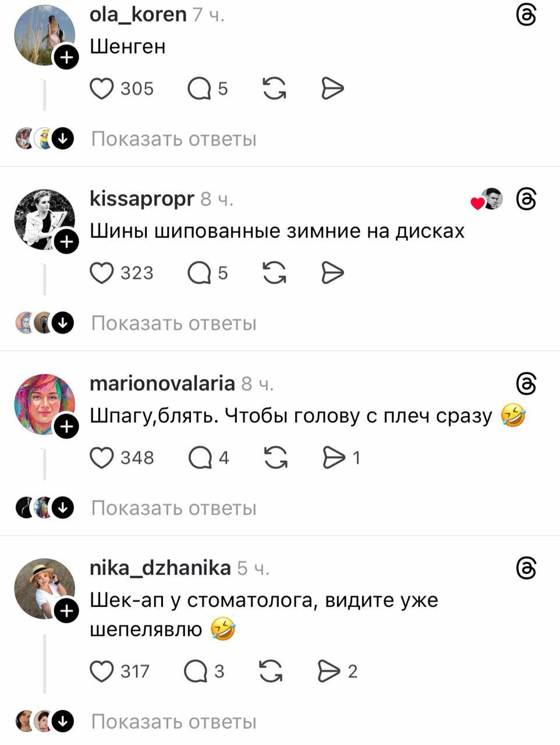Share marionovalaria's comment via the send icon

point(334,458)
